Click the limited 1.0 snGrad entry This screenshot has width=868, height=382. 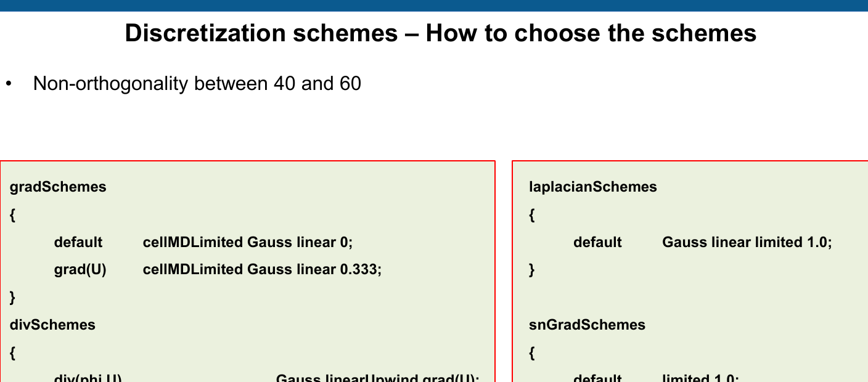point(700,378)
